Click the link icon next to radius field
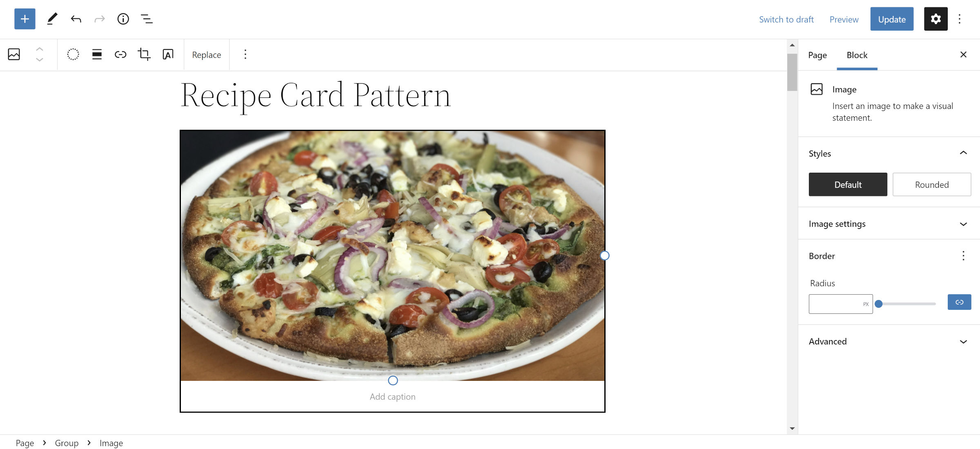 (960, 302)
